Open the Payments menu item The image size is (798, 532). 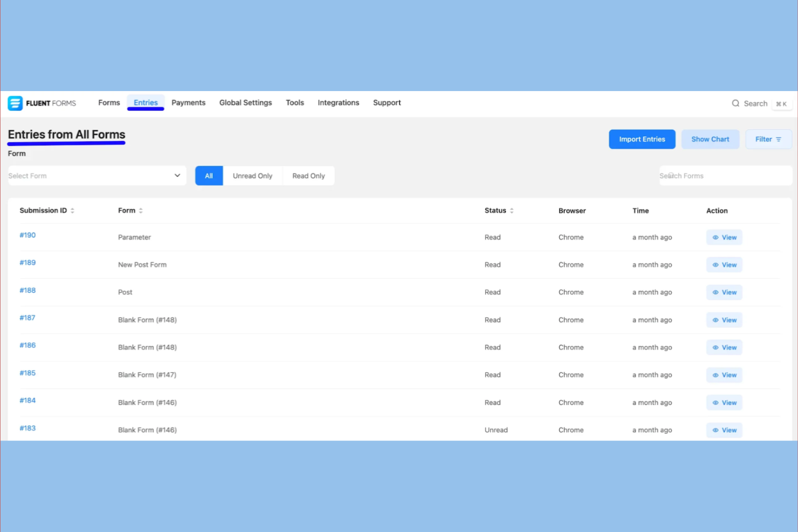[188, 102]
